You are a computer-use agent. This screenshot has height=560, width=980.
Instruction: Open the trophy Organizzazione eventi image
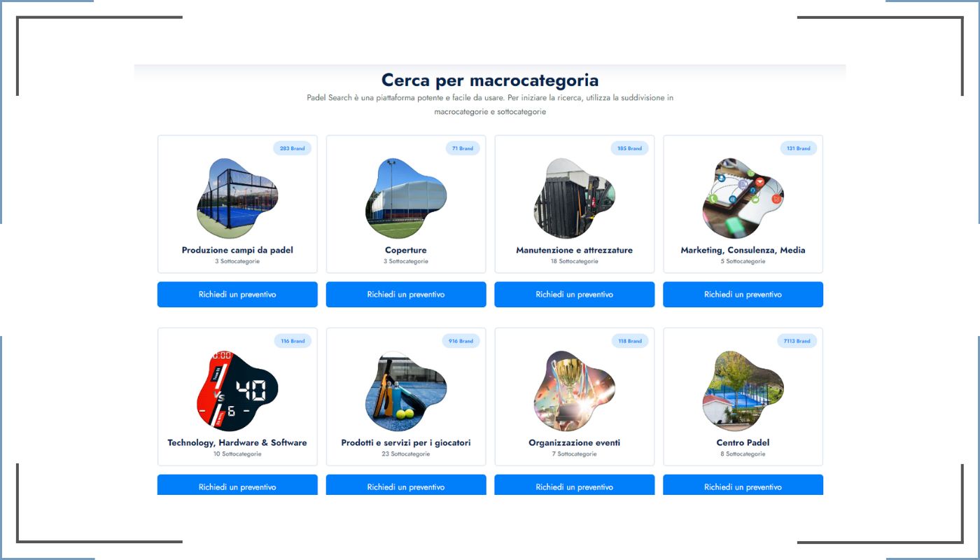(x=575, y=391)
